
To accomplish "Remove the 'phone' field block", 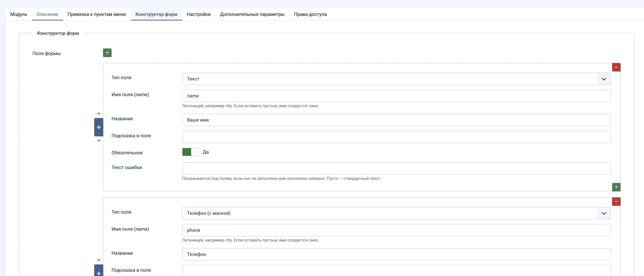I will tap(616, 202).
